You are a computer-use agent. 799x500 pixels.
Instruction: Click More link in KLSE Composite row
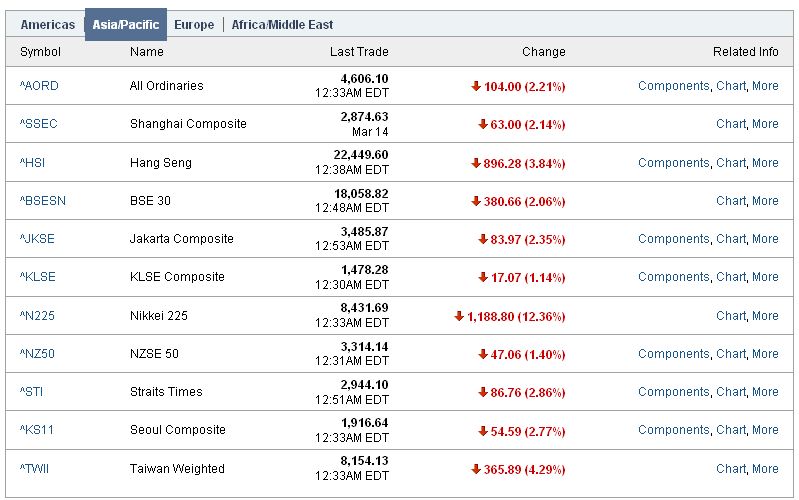click(765, 277)
